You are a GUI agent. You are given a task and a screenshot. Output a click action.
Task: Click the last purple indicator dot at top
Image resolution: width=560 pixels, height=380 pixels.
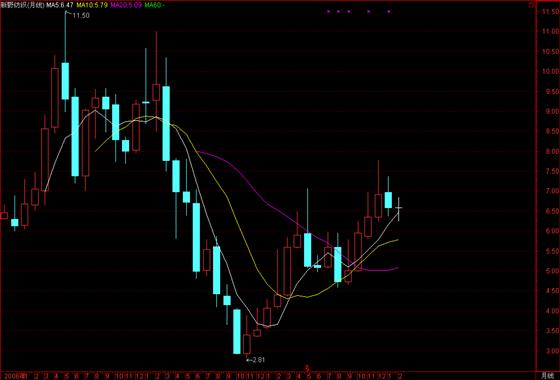[x=389, y=12]
